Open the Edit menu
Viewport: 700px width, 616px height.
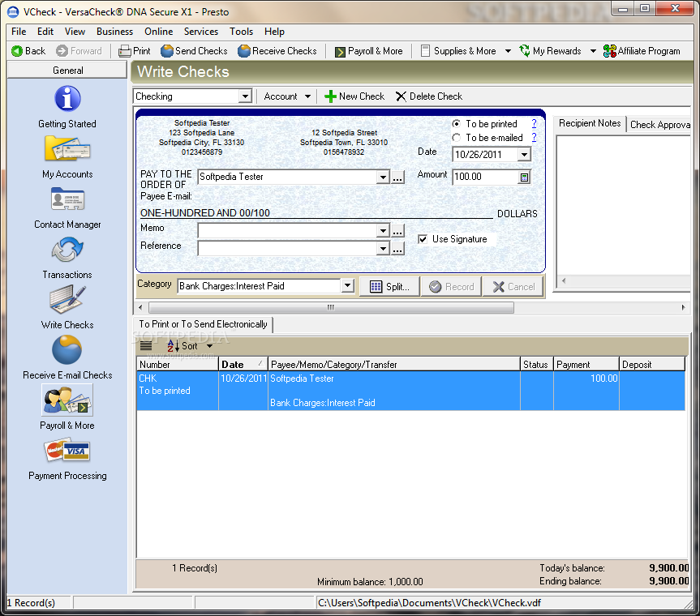45,32
